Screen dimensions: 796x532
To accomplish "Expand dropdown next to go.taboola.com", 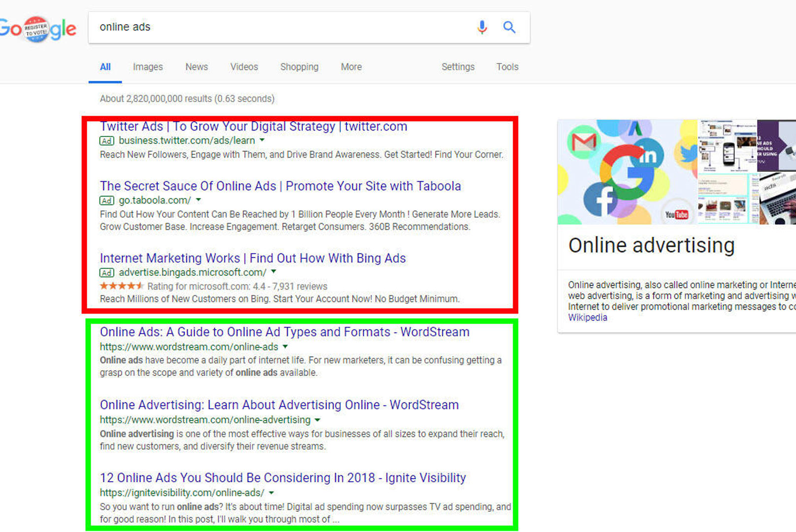I will (199, 199).
